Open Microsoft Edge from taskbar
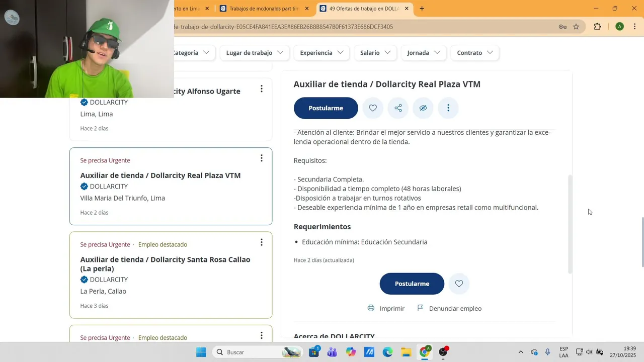This screenshot has width=644, height=362. (387, 352)
